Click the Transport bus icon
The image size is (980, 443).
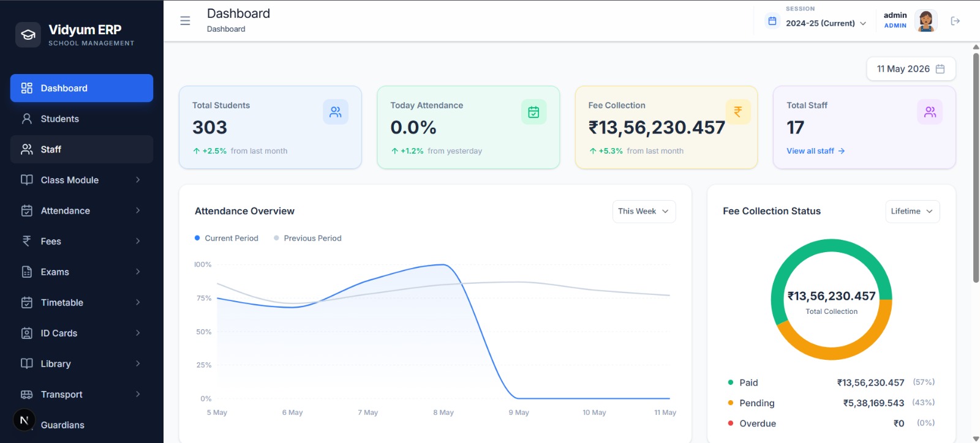27,394
